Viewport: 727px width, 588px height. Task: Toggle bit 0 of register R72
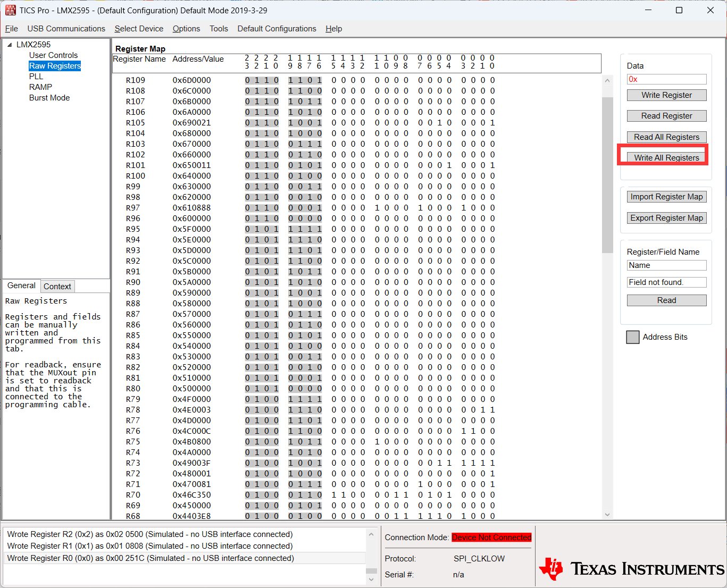point(492,474)
